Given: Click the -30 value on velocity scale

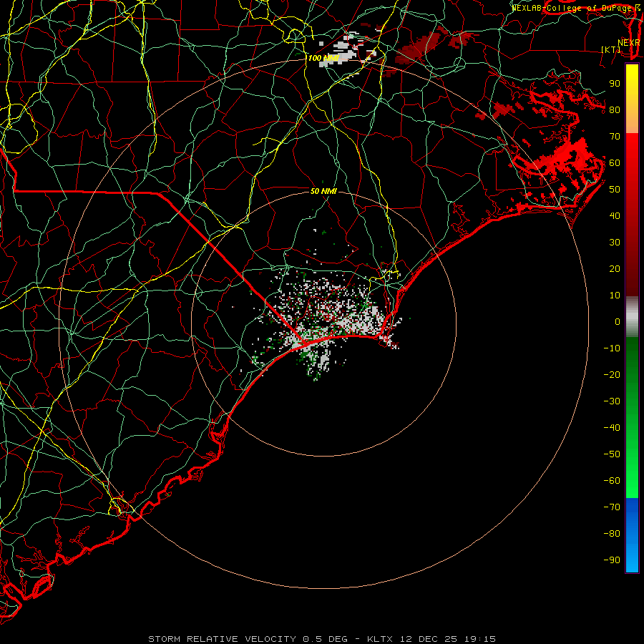Looking at the screenshot, I should coord(612,401).
